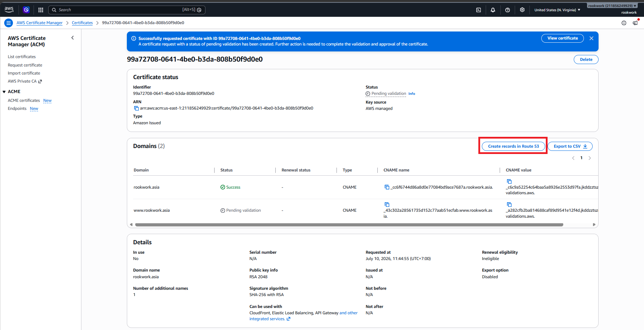Click the purple Amazon Q icon
This screenshot has width=644, height=330.
[x=26, y=10]
